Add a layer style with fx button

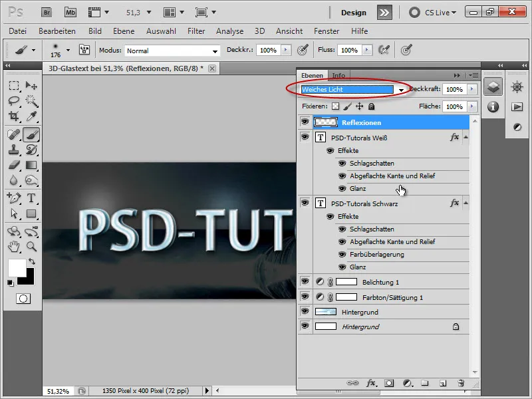[x=371, y=383]
